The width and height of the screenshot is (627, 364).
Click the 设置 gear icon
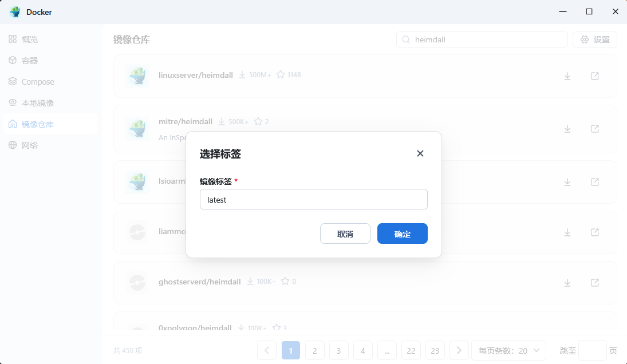585,39
